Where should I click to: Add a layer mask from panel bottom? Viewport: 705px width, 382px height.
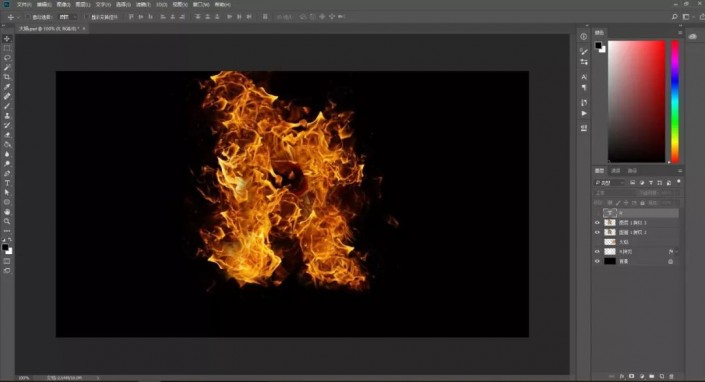(x=632, y=376)
